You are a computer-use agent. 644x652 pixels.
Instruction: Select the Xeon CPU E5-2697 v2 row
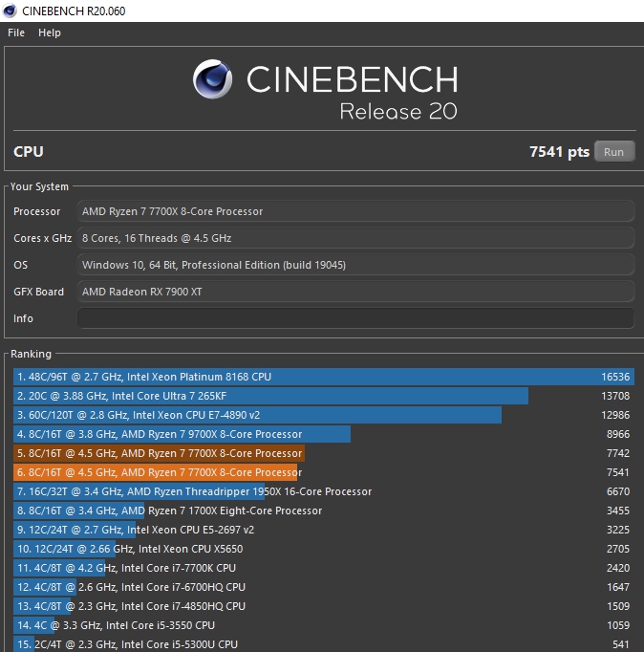(324, 530)
